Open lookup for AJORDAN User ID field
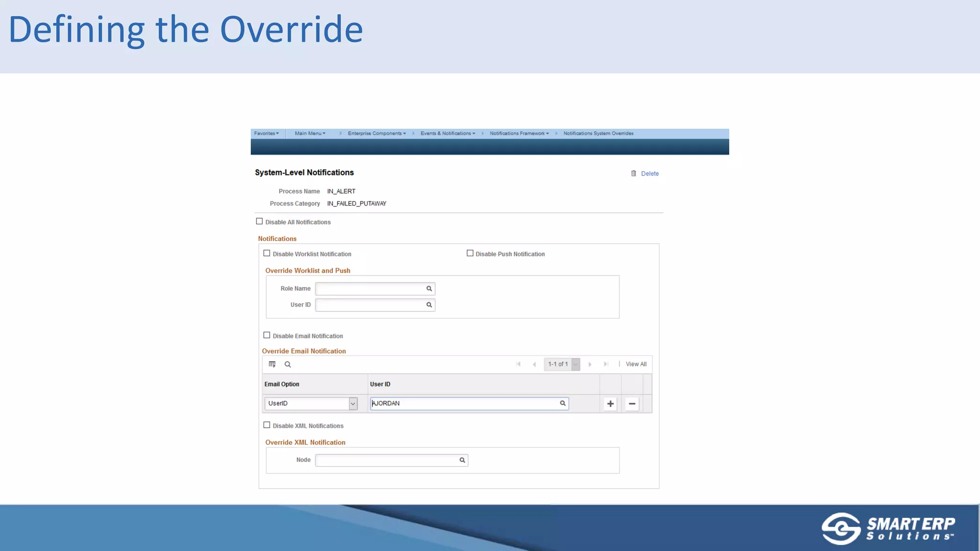 pos(563,404)
